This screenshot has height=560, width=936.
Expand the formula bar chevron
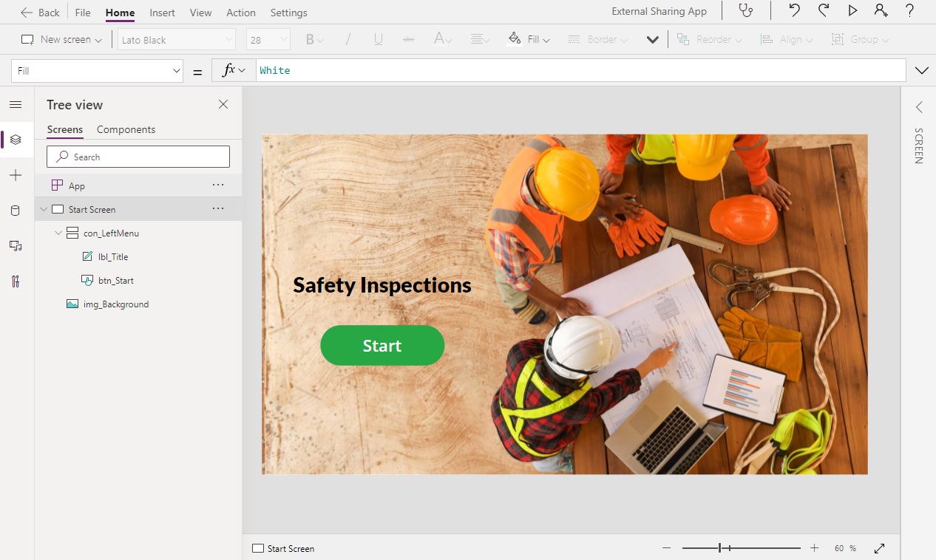(921, 71)
